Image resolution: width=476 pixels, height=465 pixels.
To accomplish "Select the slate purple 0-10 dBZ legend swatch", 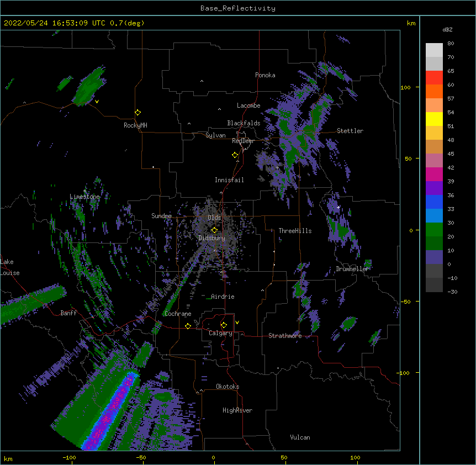I will (434, 257).
